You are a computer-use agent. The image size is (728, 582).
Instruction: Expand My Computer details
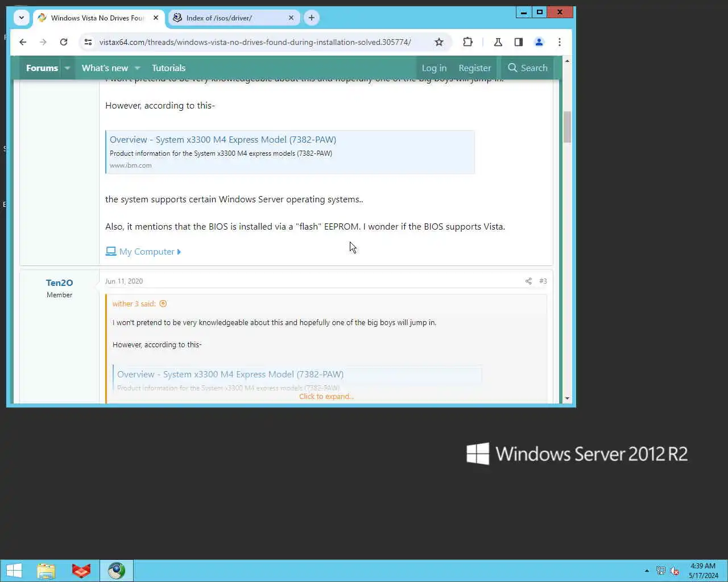coord(143,251)
